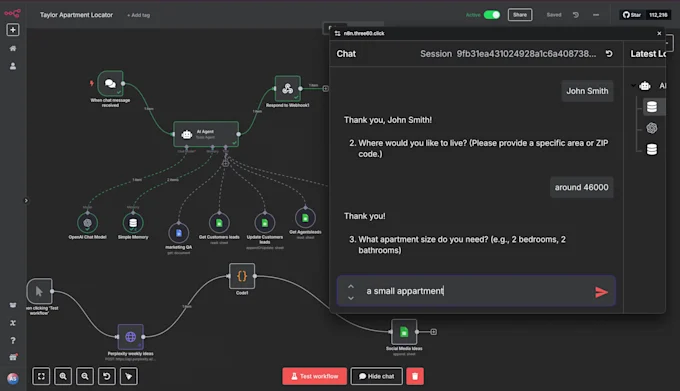The height and width of the screenshot is (391, 680).
Task: Click the n8n logo icon
Action: (12, 13)
